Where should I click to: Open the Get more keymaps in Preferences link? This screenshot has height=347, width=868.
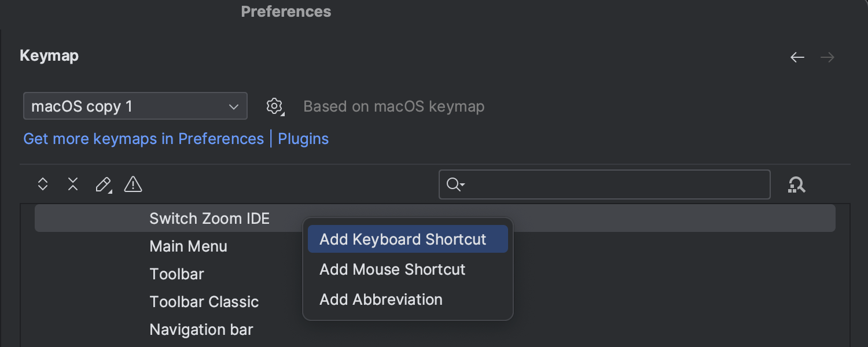144,139
